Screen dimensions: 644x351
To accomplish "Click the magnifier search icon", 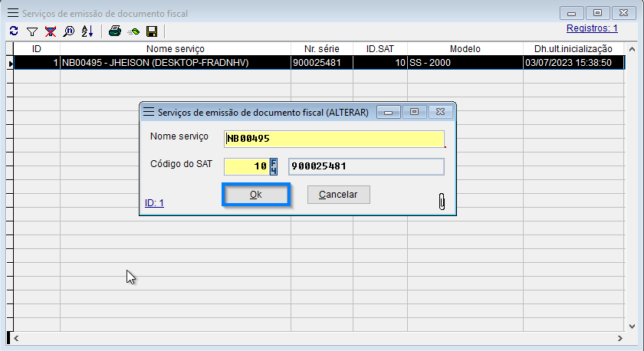I will point(68,31).
